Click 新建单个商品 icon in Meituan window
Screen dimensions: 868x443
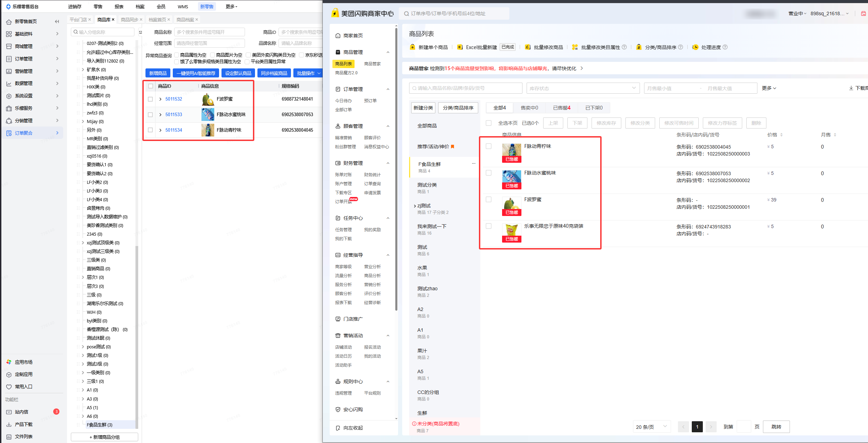pyautogui.click(x=412, y=47)
